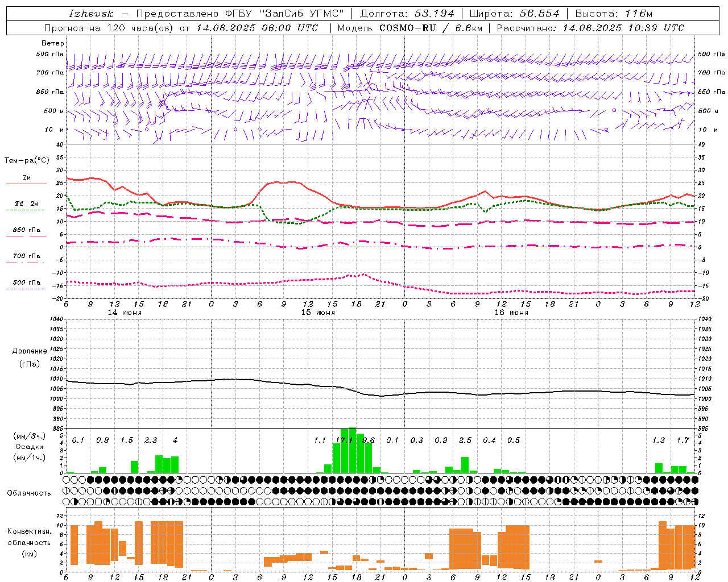Click the 14 июня date label

point(125,313)
